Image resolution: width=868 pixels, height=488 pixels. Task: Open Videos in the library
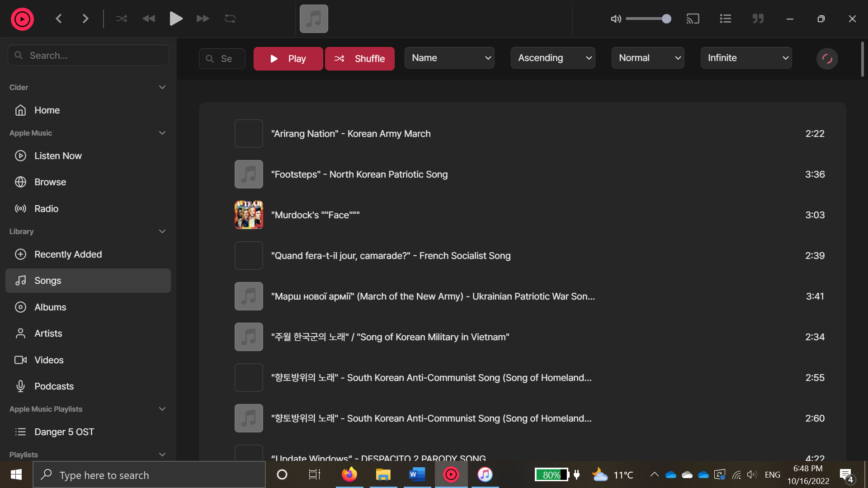coord(88,360)
